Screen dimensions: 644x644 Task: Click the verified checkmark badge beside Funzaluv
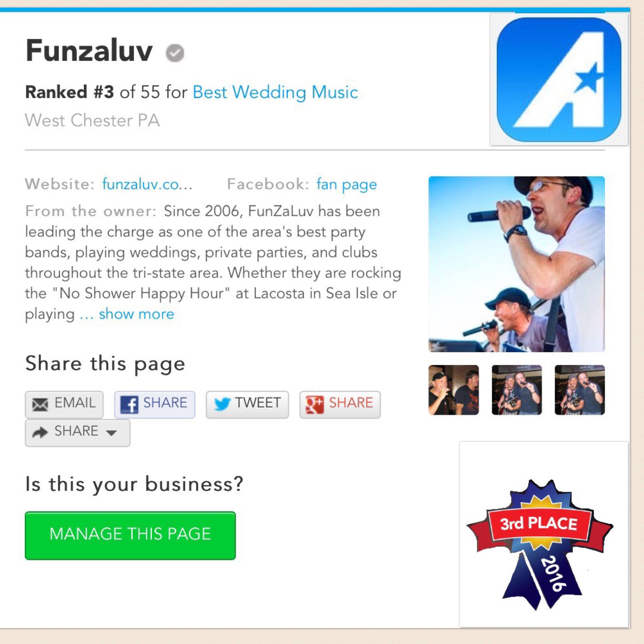pos(175,53)
